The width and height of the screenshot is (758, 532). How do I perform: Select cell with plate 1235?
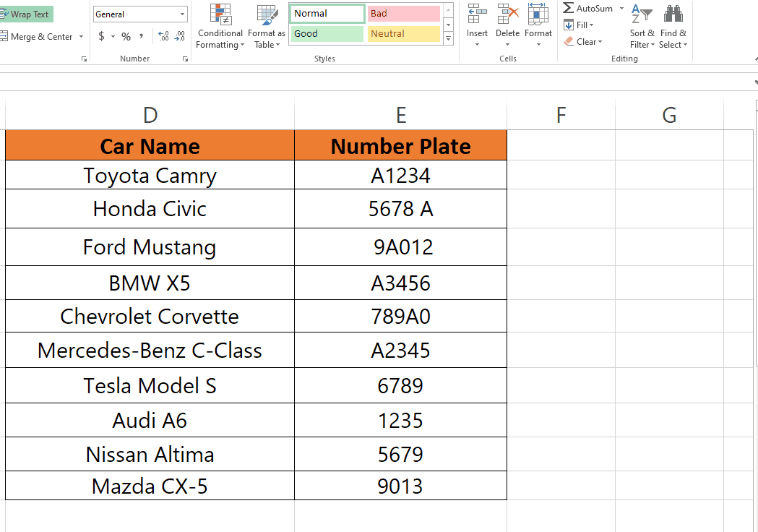point(401,420)
